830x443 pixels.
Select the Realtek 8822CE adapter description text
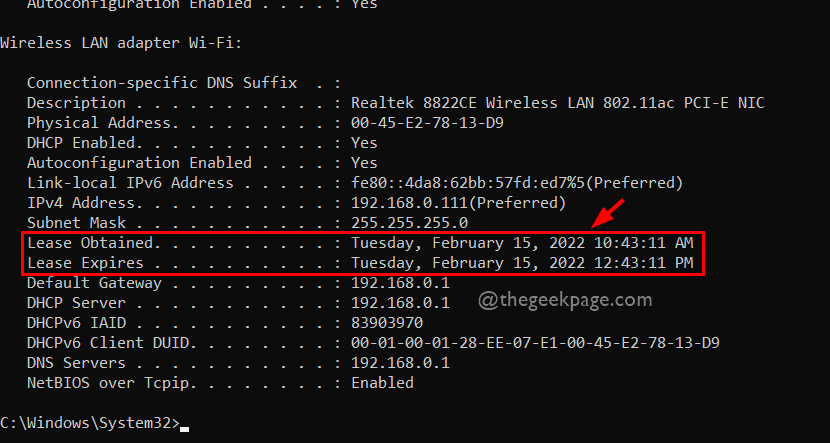point(558,103)
